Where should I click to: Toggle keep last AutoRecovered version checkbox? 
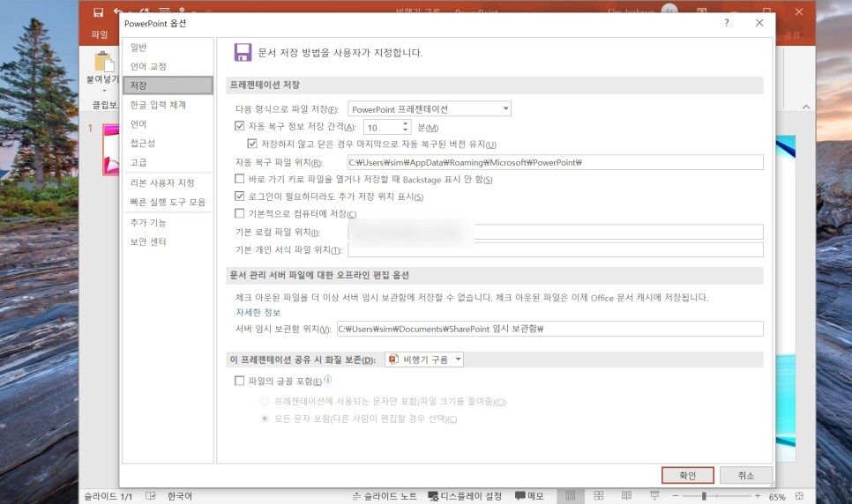tap(252, 144)
